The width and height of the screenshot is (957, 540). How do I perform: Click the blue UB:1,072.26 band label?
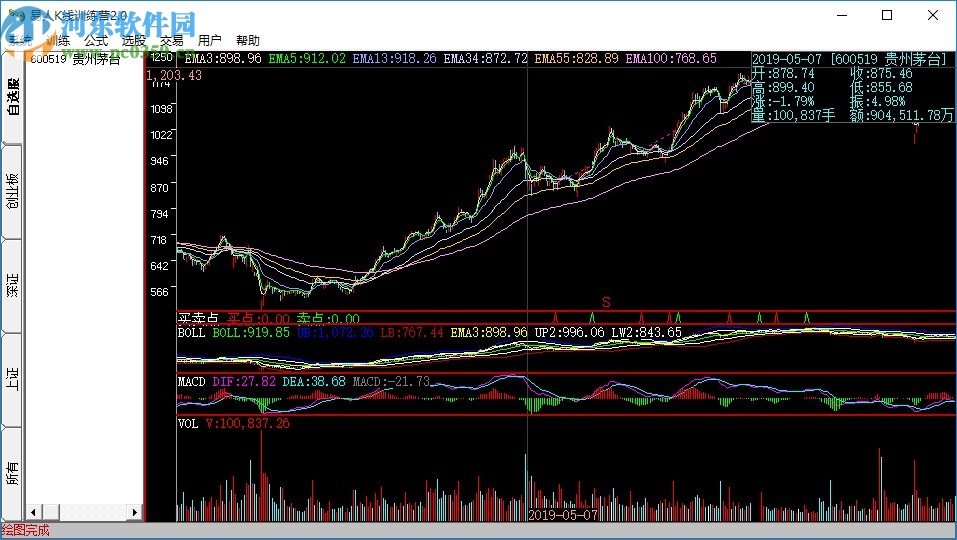(335, 333)
